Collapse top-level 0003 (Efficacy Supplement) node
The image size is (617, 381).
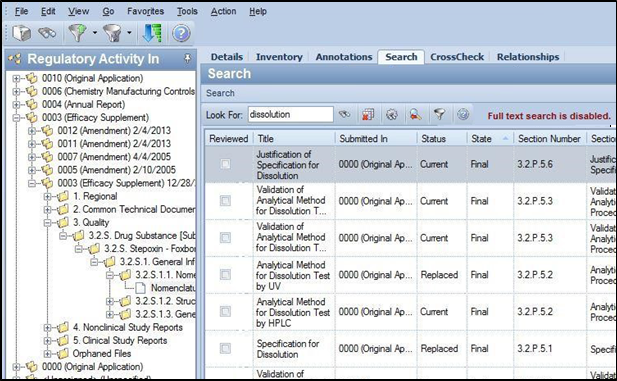click(16, 118)
